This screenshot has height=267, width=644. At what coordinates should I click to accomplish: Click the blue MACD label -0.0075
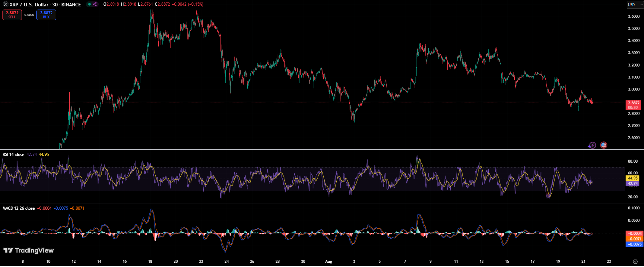tap(634, 244)
